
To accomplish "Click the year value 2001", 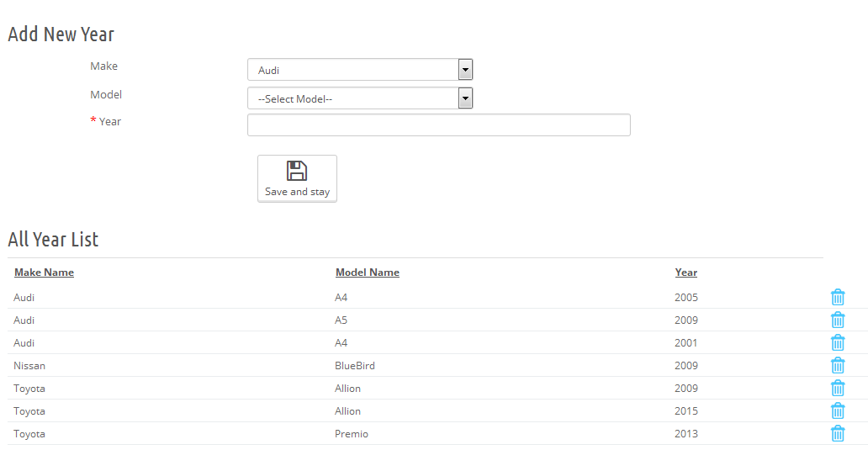I will pyautogui.click(x=685, y=343).
